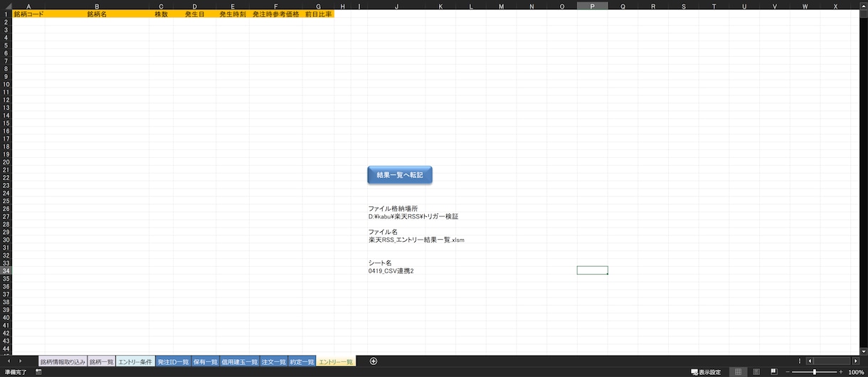
Task: Select the エントリー一覧 sheet tab
Action: tap(336, 362)
